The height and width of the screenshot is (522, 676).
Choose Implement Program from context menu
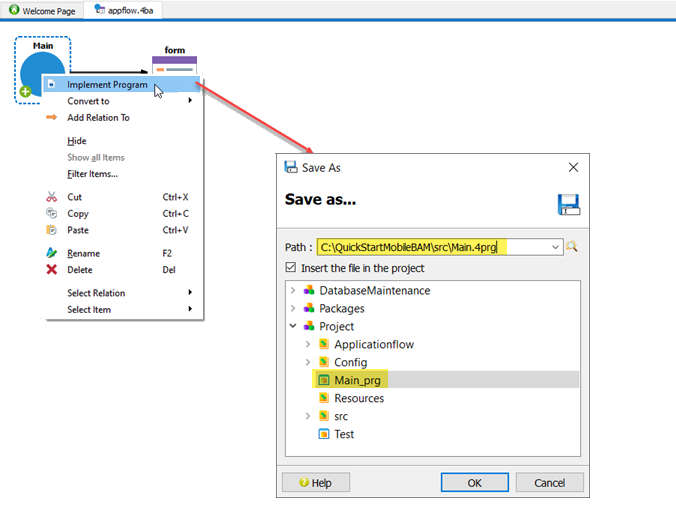(x=122, y=84)
